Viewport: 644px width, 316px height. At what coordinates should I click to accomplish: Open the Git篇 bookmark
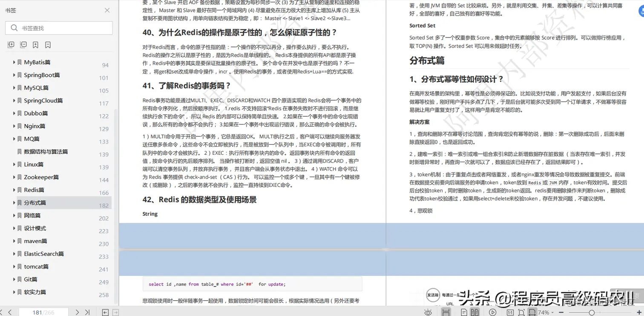click(x=31, y=279)
